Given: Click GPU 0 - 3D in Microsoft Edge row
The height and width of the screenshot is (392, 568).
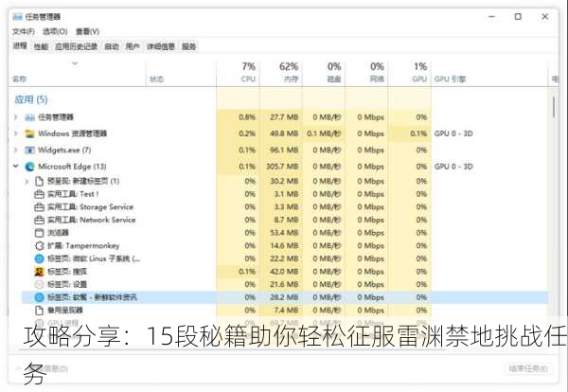Looking at the screenshot, I should [x=453, y=167].
